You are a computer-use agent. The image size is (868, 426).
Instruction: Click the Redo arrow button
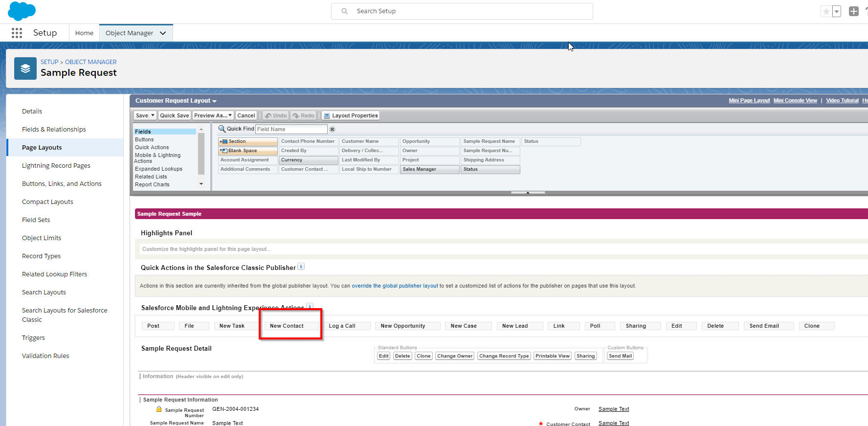click(x=304, y=115)
